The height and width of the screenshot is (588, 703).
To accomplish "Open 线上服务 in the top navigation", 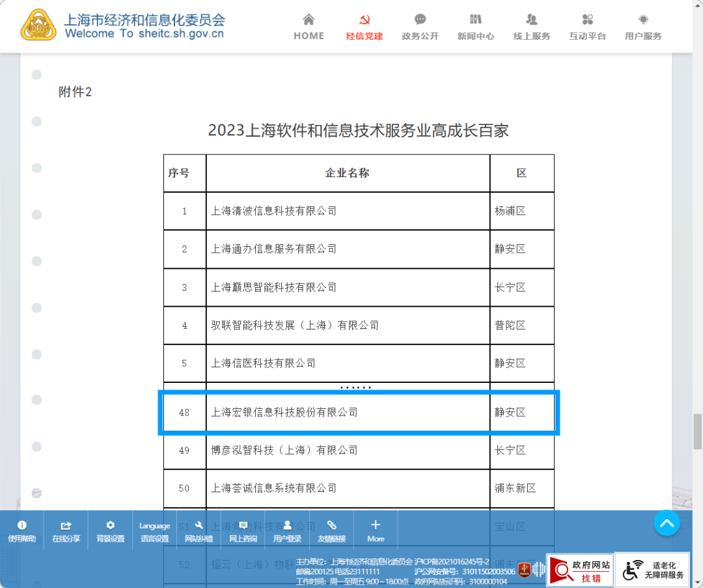I will click(531, 27).
